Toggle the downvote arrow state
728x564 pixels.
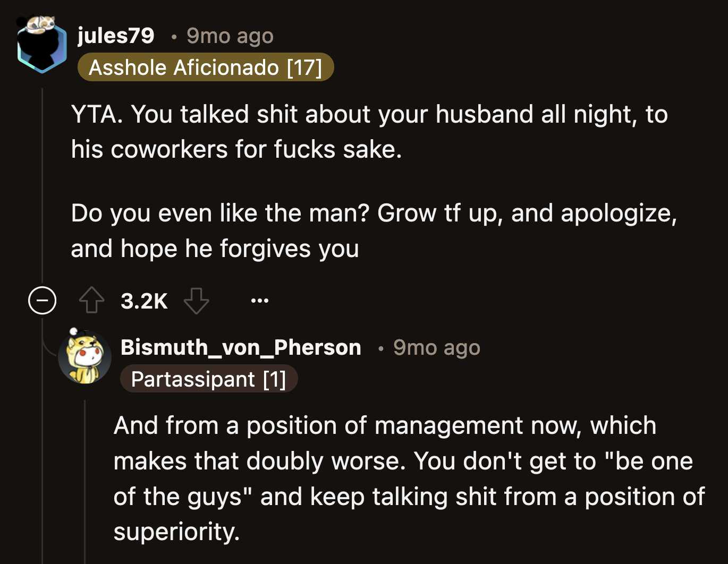coord(197,301)
